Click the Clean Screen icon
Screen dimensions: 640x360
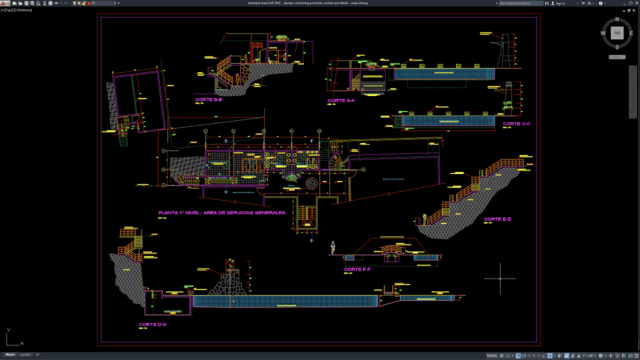(630, 356)
